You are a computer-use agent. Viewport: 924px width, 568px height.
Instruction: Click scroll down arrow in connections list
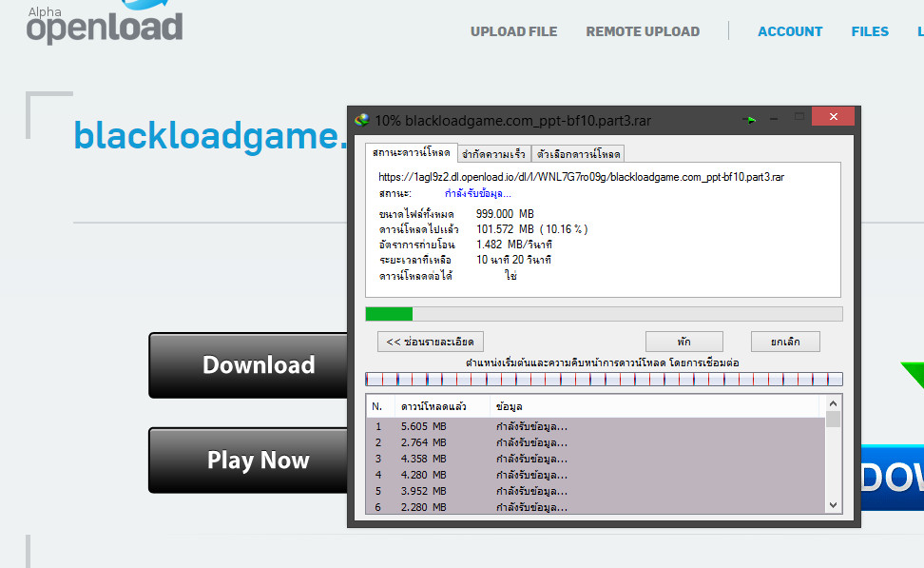[x=833, y=505]
